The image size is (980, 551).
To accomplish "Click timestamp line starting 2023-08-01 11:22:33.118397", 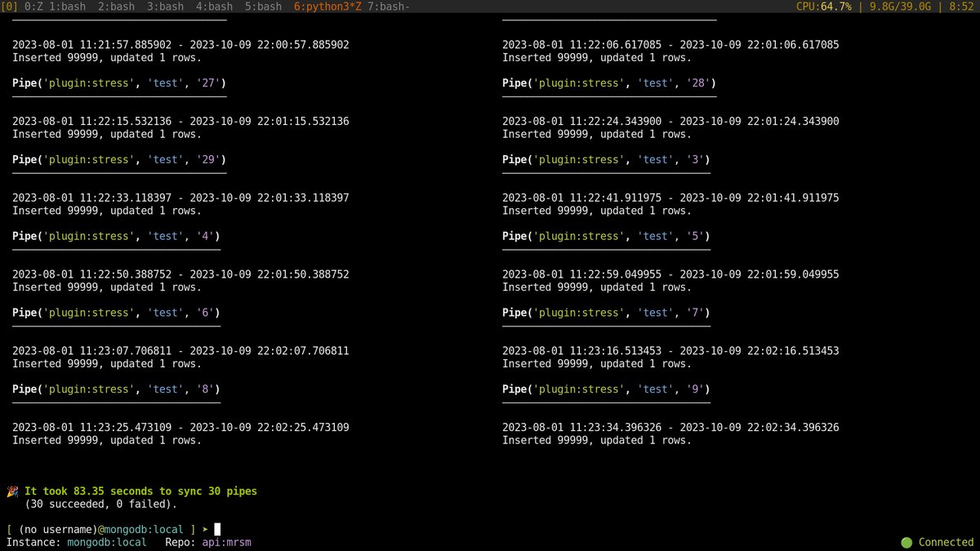I will [x=180, y=198].
